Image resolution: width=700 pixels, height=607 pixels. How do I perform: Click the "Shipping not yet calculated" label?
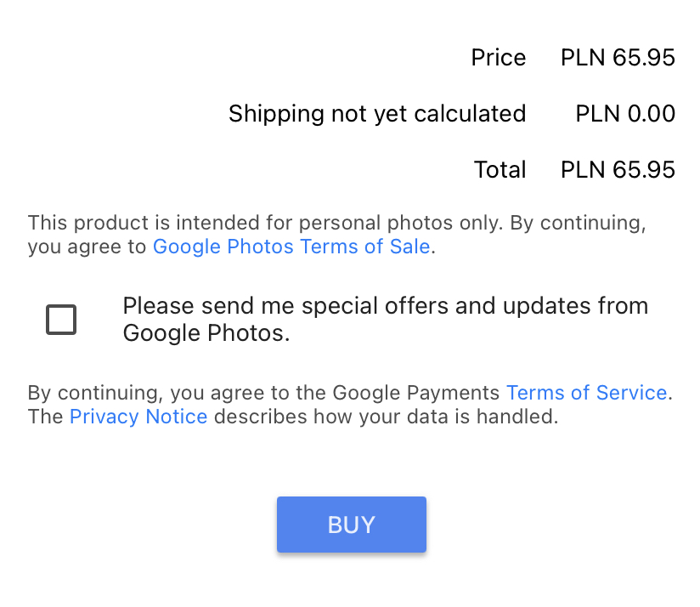coord(377,114)
